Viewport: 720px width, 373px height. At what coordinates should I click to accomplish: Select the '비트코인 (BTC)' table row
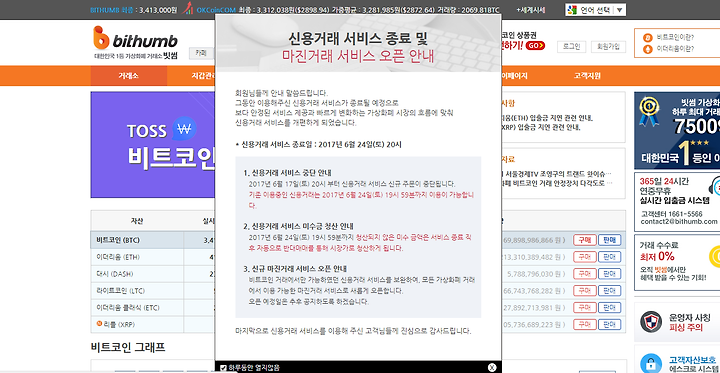153,240
